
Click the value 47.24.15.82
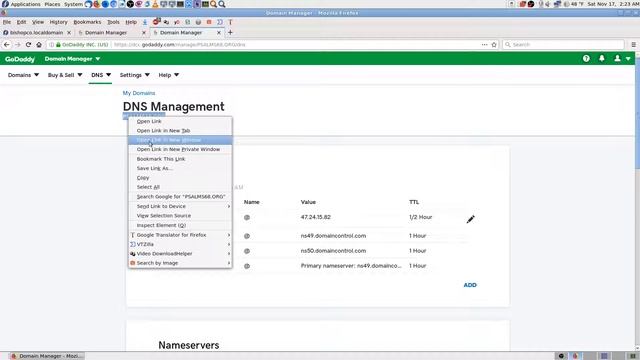click(316, 217)
